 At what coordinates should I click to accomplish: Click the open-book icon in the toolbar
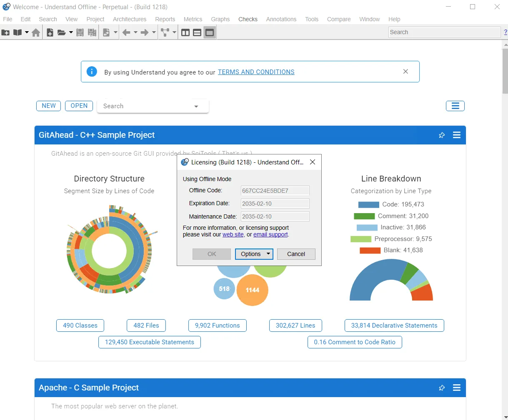point(18,32)
